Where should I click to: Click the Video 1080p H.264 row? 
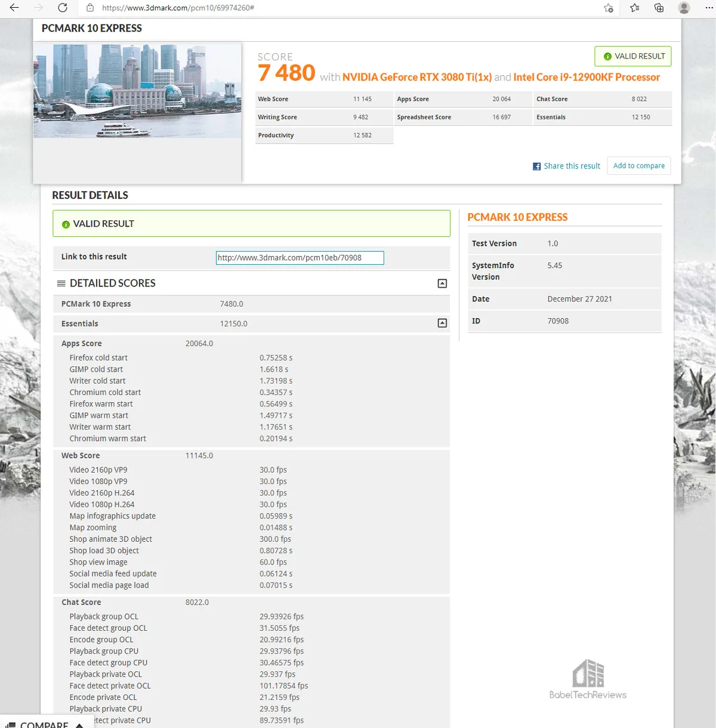coord(251,505)
